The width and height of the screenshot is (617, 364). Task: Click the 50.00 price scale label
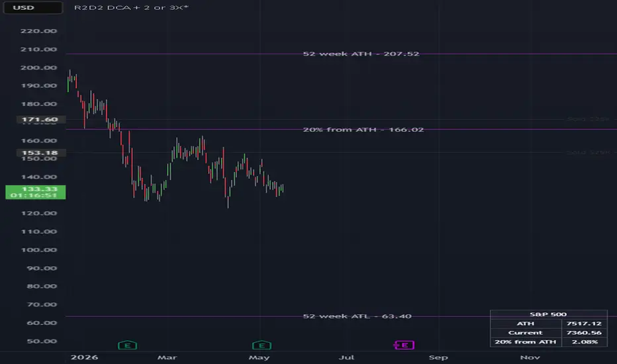(42, 341)
